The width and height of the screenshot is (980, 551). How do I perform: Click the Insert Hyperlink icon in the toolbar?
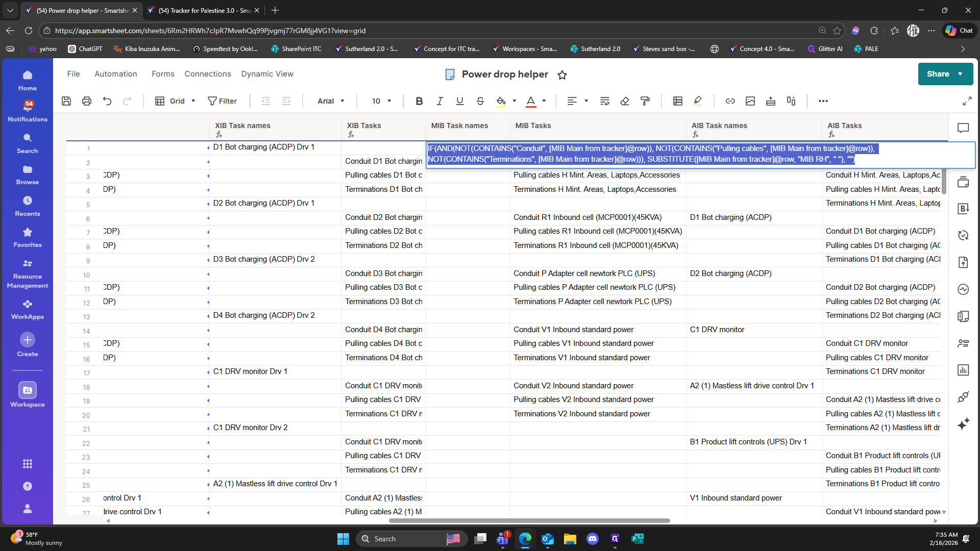point(730,101)
